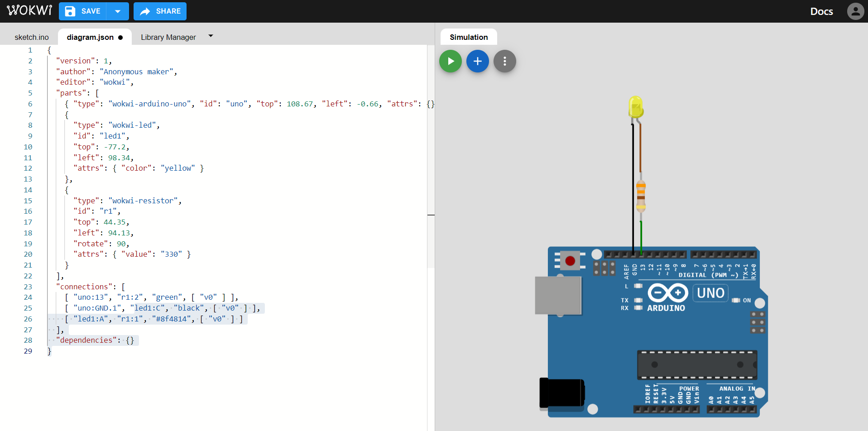
Task: Click the green wire to pin 13
Action: click(641, 238)
